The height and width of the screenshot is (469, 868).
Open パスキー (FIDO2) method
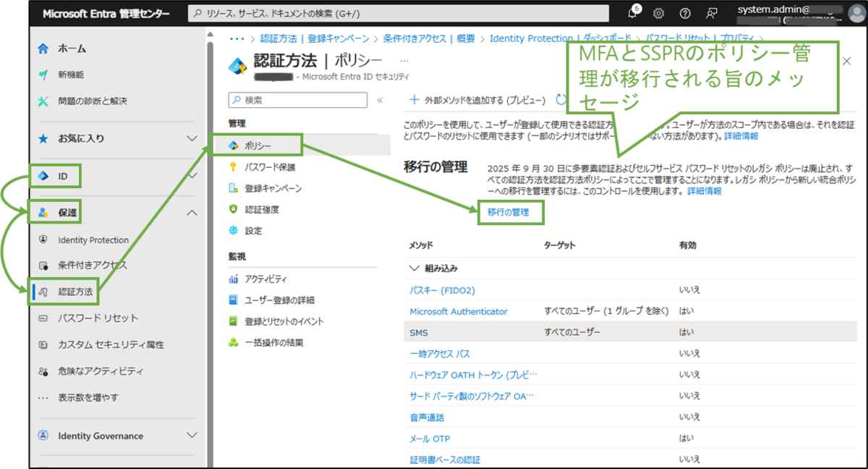442,290
